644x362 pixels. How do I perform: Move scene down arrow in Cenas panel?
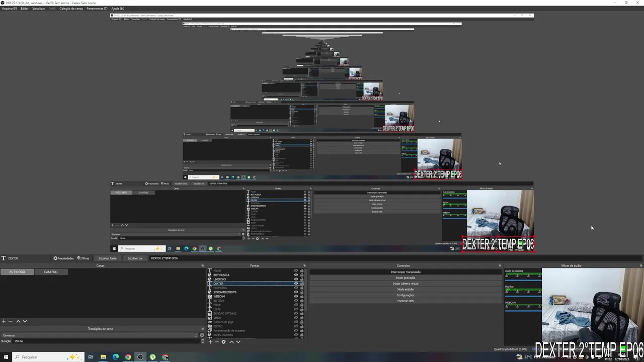click(25, 321)
